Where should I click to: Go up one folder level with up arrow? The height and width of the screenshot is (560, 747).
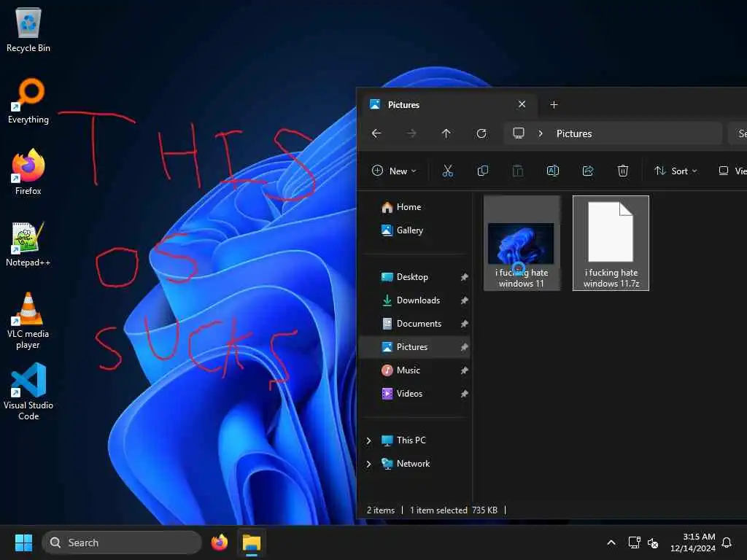pyautogui.click(x=446, y=133)
